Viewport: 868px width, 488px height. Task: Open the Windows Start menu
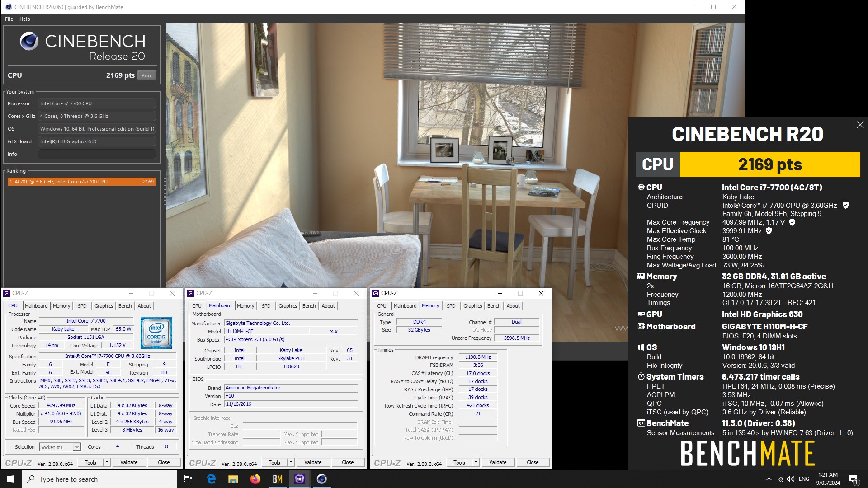11,479
